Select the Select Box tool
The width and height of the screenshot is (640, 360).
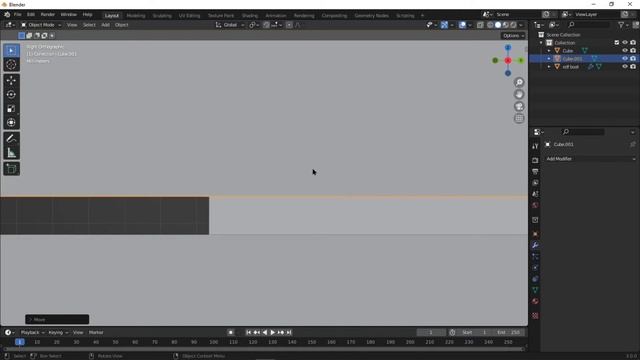[11, 51]
